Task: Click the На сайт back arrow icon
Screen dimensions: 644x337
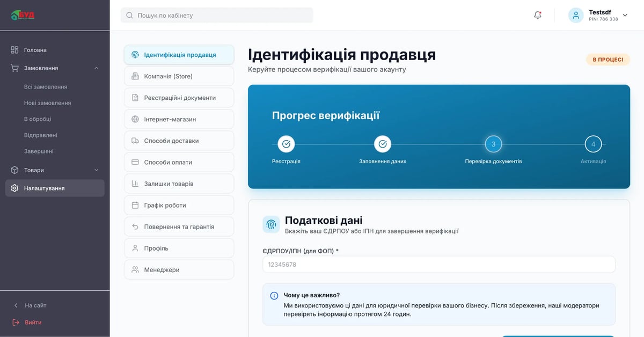Action: (x=16, y=305)
